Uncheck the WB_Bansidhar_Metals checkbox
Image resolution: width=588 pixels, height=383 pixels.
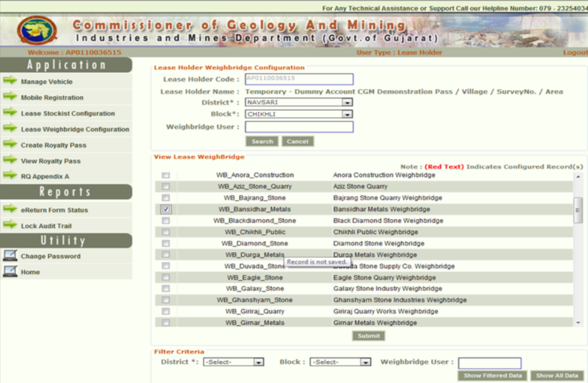pos(165,209)
